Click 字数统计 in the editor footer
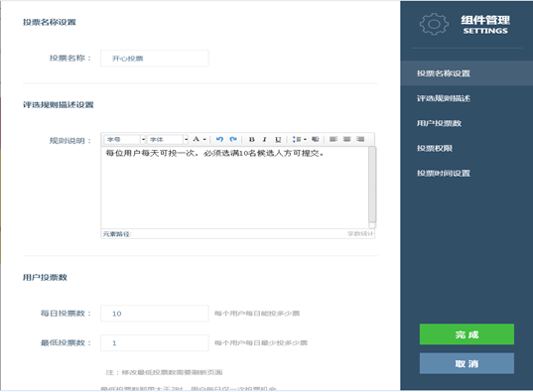 coord(360,233)
